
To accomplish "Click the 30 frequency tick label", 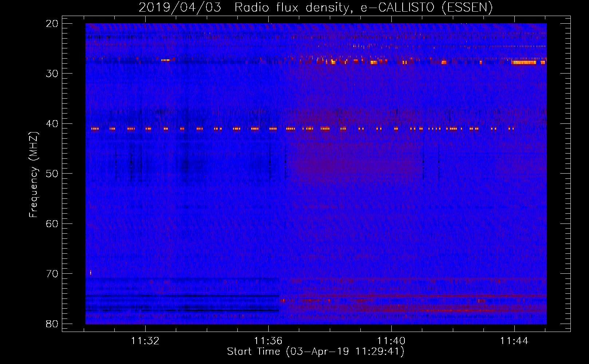I will (x=52, y=74).
